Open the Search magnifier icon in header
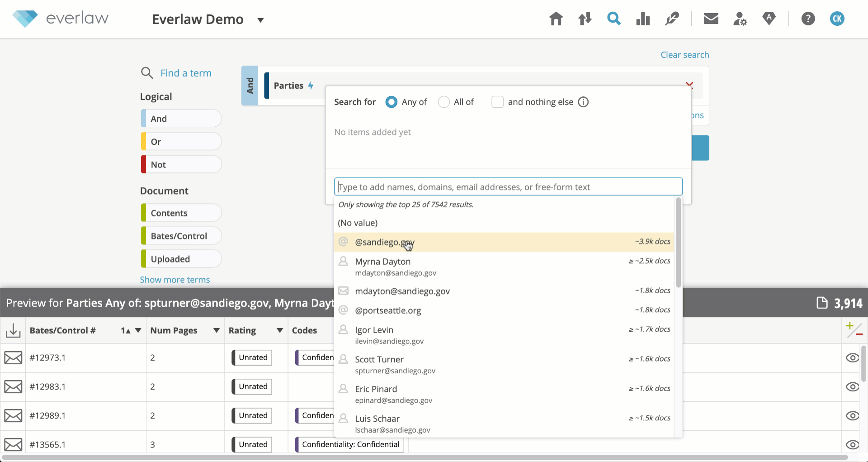The width and height of the screenshot is (868, 462). (x=613, y=19)
